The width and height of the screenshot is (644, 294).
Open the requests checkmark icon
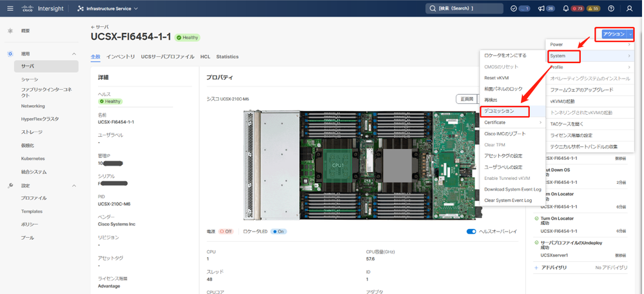(513, 8)
